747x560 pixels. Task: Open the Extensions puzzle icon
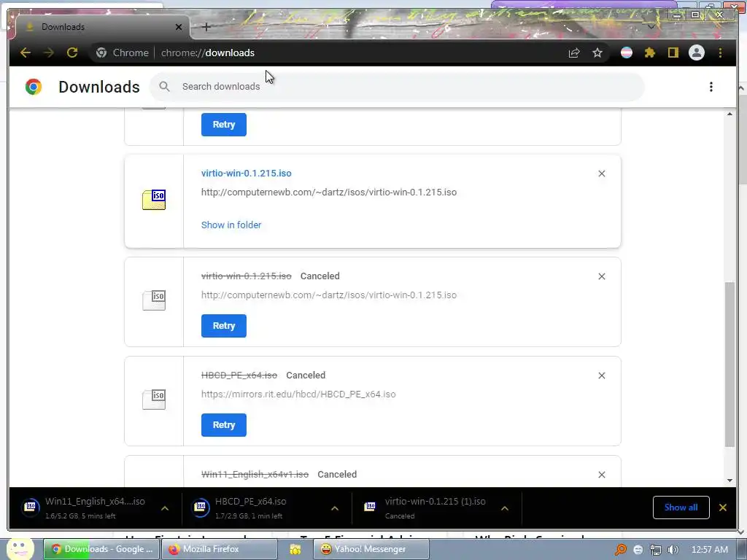click(650, 52)
